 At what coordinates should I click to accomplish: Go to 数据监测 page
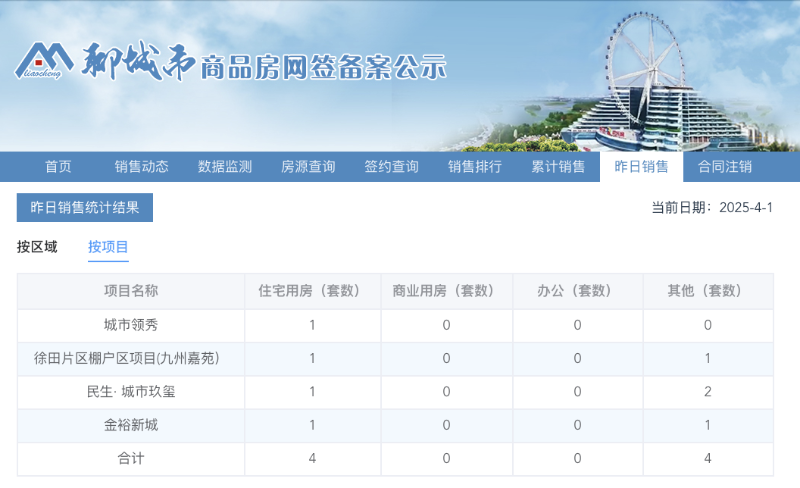coord(225,166)
